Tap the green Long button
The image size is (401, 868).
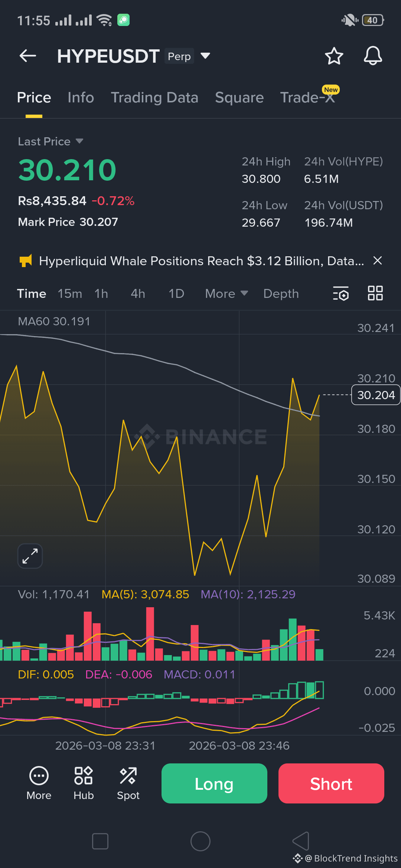coord(214,783)
